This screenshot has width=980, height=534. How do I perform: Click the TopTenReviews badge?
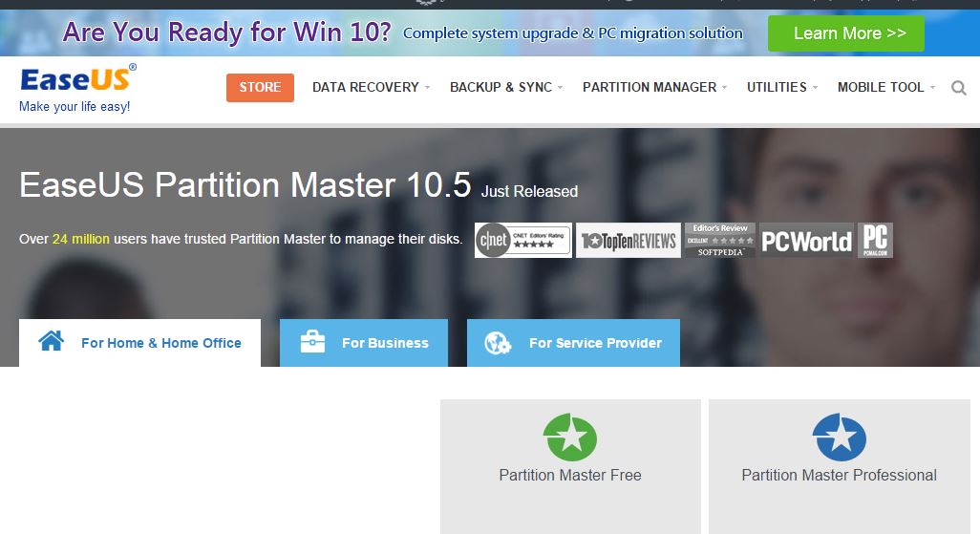[x=628, y=240]
